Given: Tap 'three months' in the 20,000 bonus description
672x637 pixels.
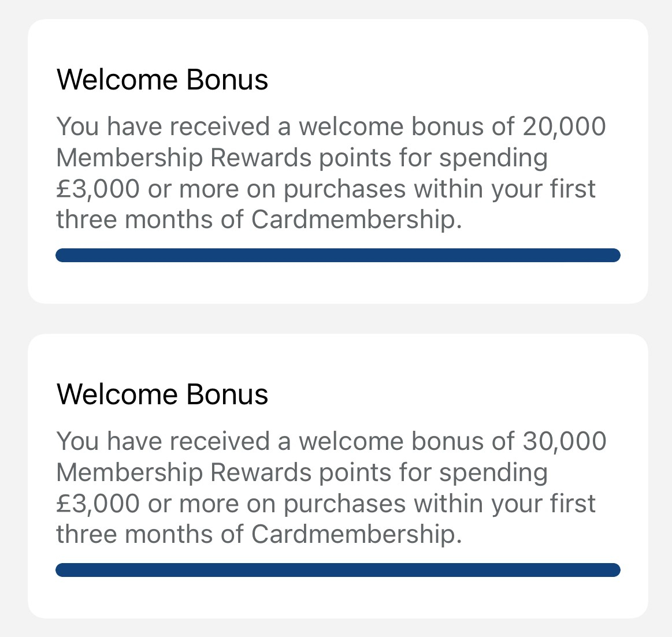Looking at the screenshot, I should (135, 220).
